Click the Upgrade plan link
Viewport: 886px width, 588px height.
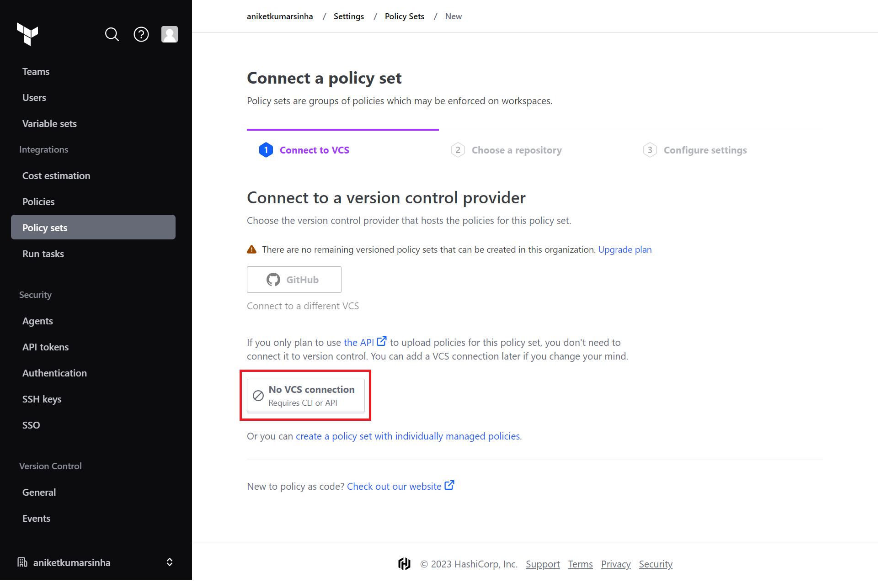(x=624, y=249)
